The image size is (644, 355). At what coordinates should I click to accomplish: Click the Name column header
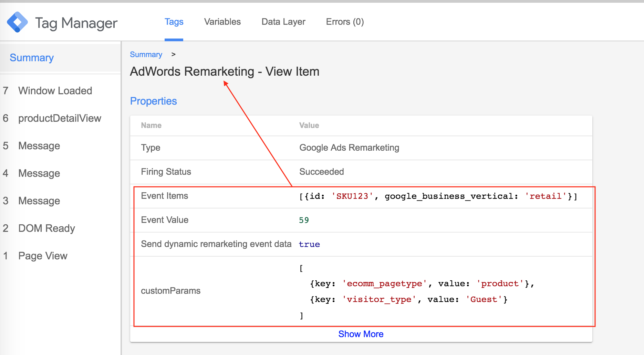pos(151,126)
